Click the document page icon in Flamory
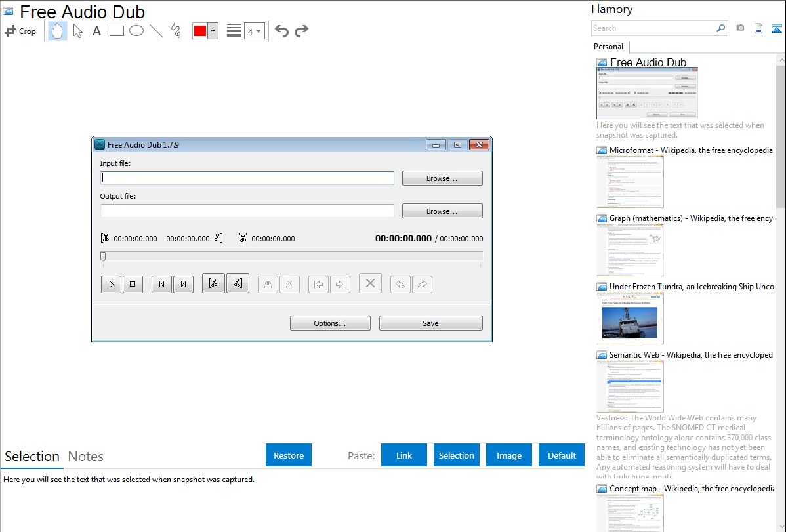 tap(758, 28)
